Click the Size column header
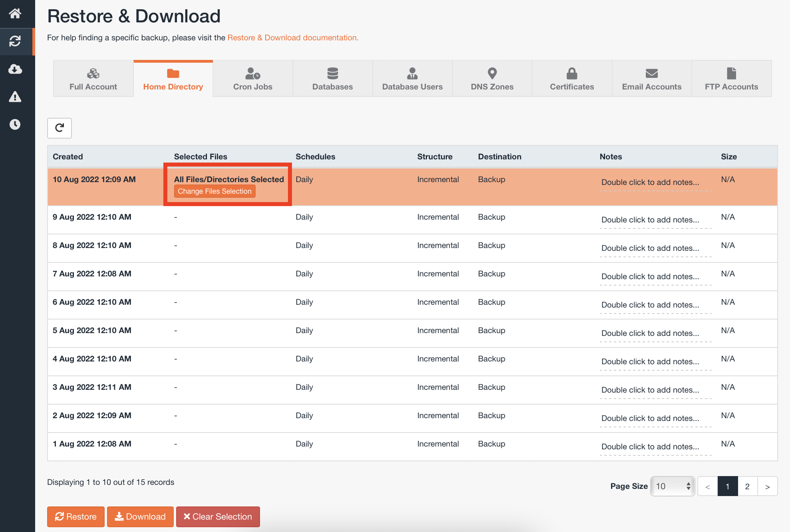Screen dimensions: 790x532 click(x=729, y=157)
